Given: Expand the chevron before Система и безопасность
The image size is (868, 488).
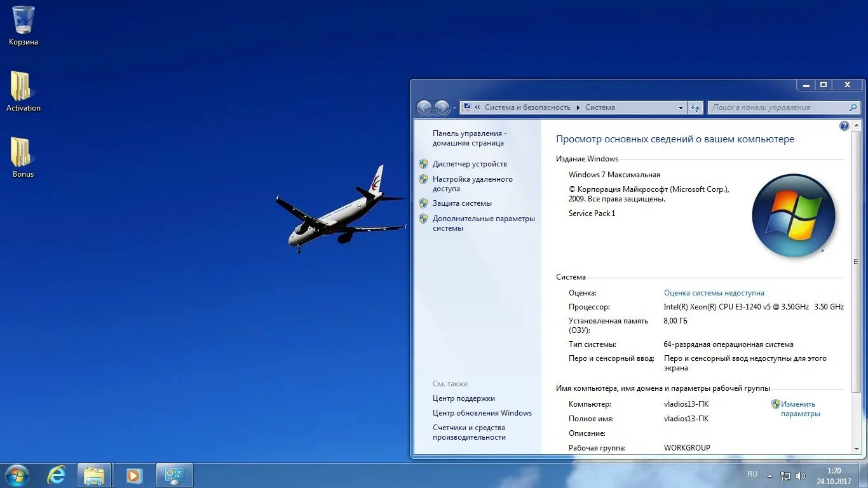Looking at the screenshot, I should pos(477,107).
